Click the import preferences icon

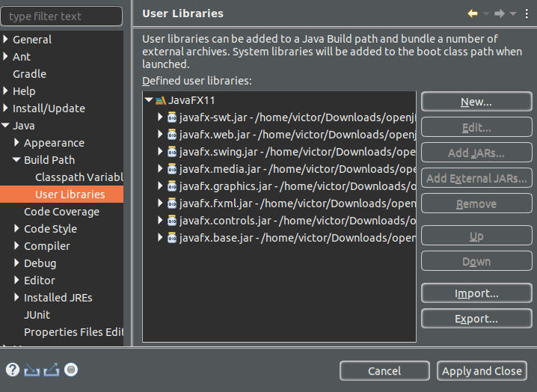32,370
